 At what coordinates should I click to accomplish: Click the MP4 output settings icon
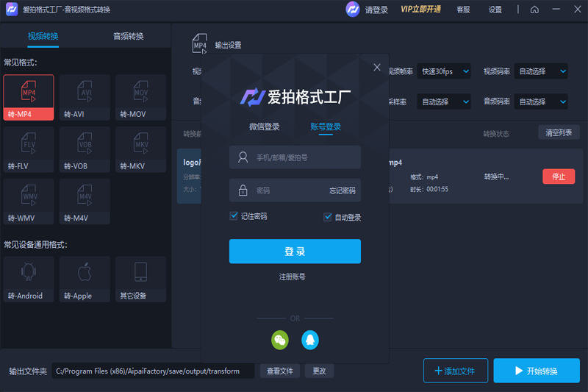(199, 43)
